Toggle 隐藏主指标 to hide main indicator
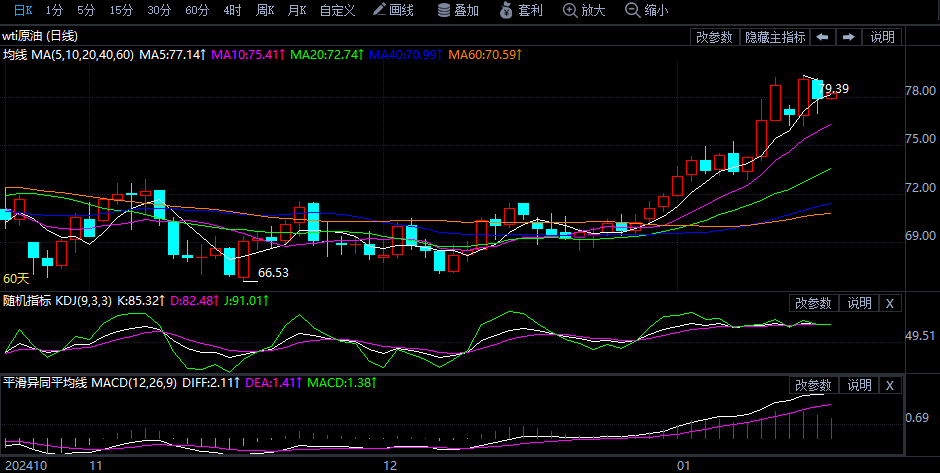This screenshot has width=940, height=473. point(775,37)
